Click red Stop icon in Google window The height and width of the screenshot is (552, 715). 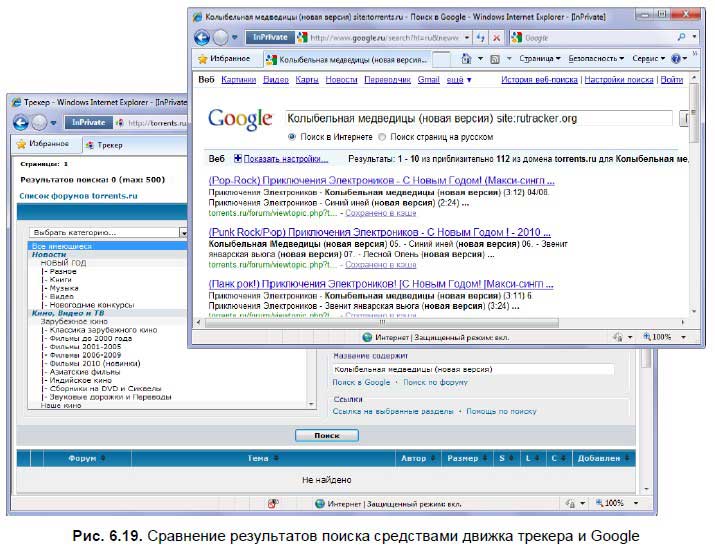(x=497, y=37)
